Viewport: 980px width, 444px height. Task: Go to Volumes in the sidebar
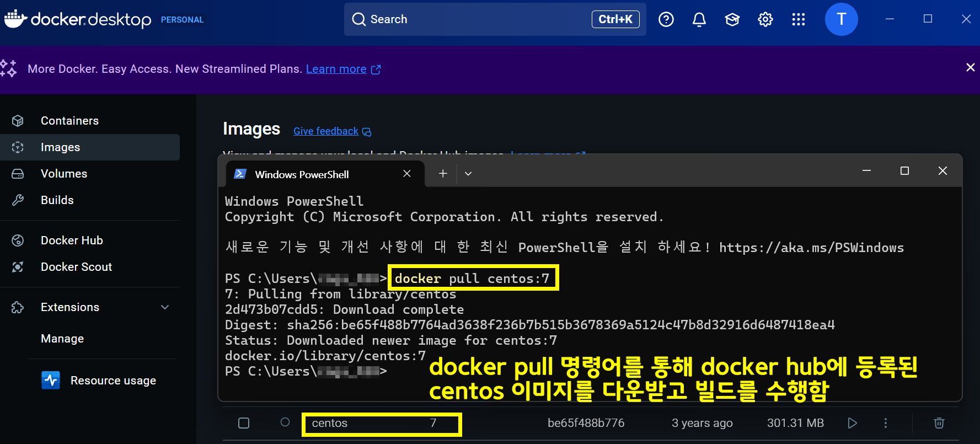point(90,174)
